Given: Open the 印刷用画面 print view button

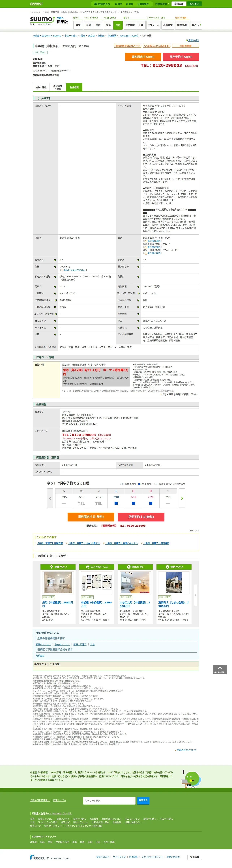Looking at the screenshot, I should click(x=185, y=46).
